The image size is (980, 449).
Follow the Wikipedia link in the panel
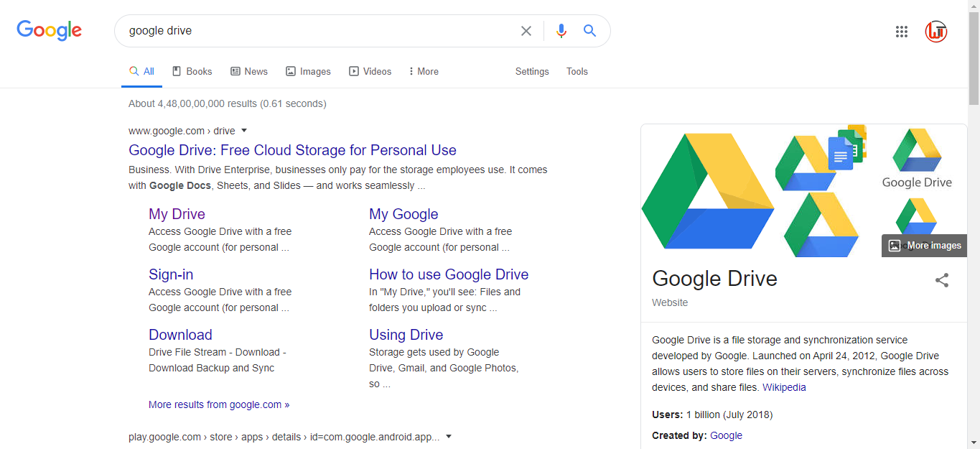pyautogui.click(x=784, y=387)
